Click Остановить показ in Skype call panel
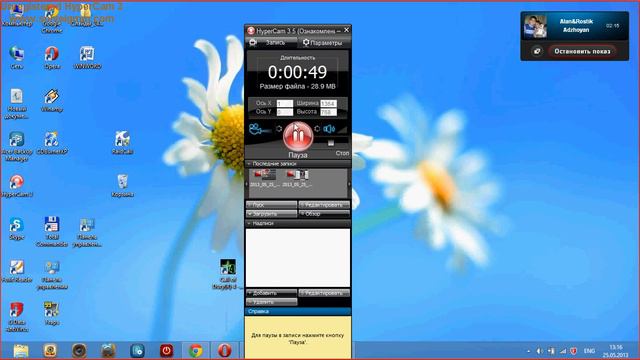This screenshot has height=360, width=640. point(582,51)
